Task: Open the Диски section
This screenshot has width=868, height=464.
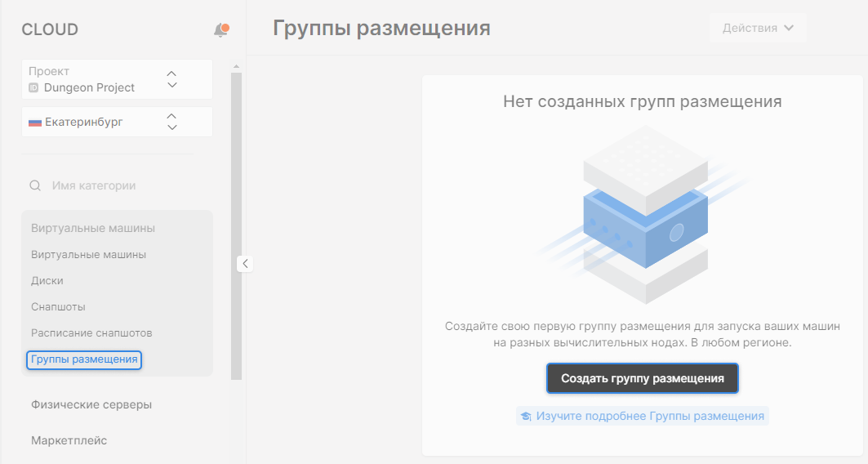Action: pyautogui.click(x=47, y=281)
